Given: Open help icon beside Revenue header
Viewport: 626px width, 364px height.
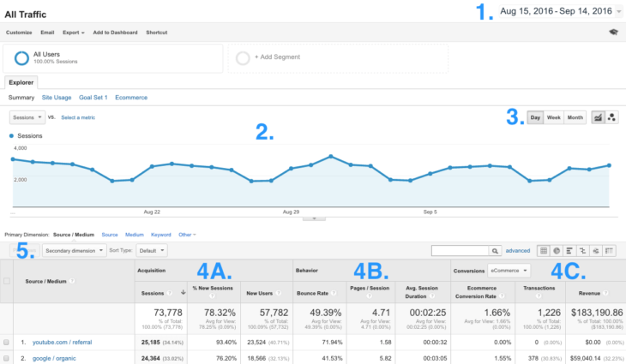Looking at the screenshot, I should pyautogui.click(x=606, y=293).
